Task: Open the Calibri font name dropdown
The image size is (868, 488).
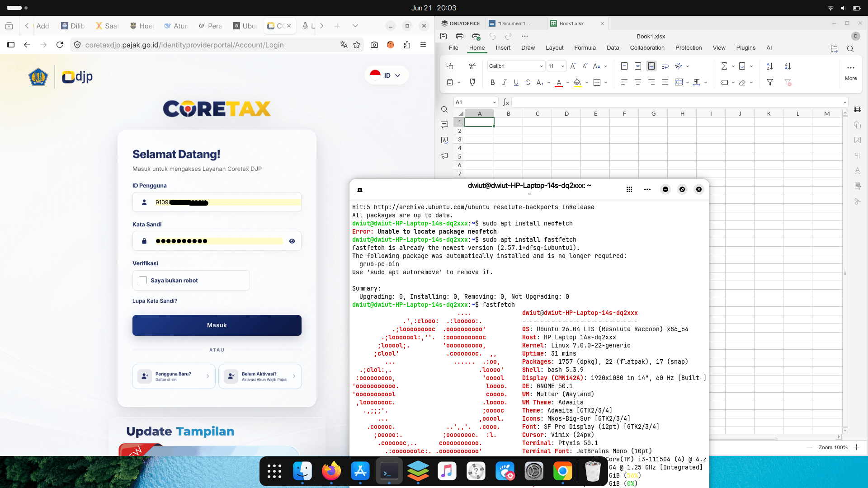Action: [x=542, y=66]
